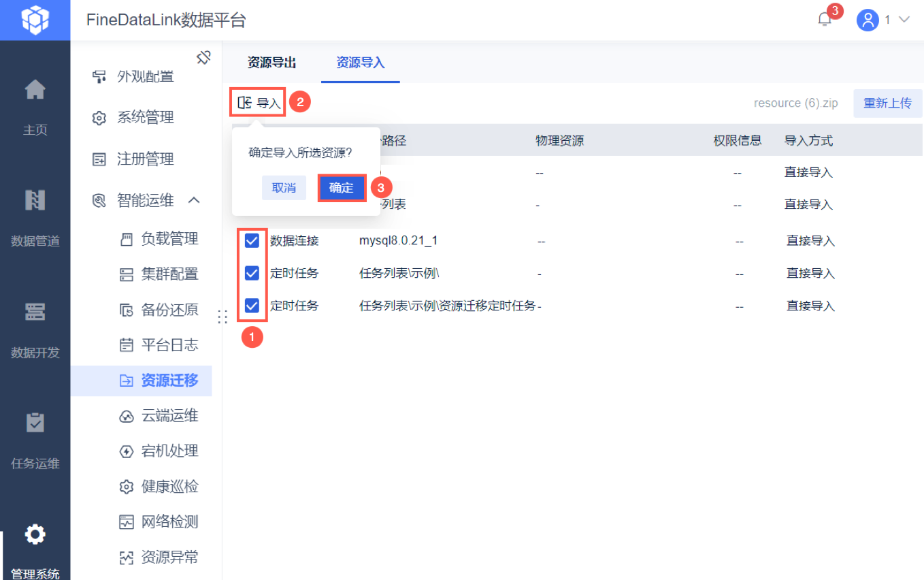The width and height of the screenshot is (924, 580).
Task: Click the 网络检测 monitor icon
Action: click(x=127, y=522)
